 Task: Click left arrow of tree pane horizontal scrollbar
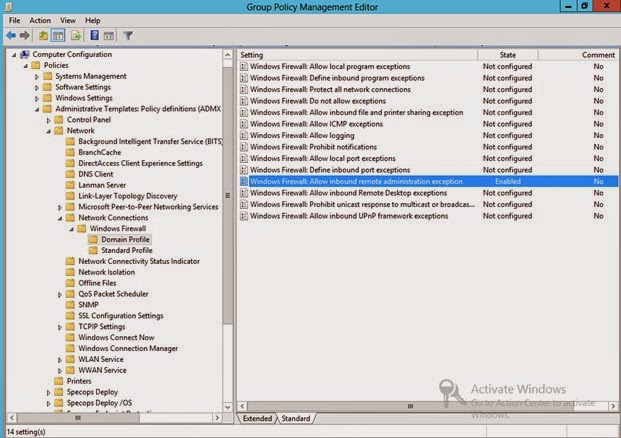[11, 417]
